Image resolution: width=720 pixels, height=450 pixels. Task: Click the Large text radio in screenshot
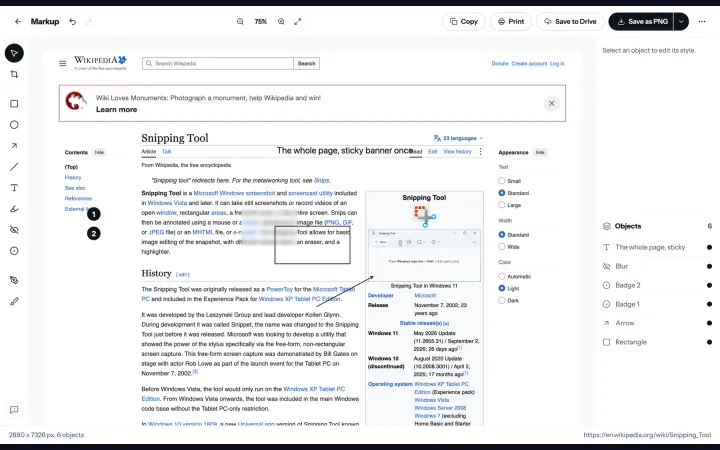coord(502,205)
